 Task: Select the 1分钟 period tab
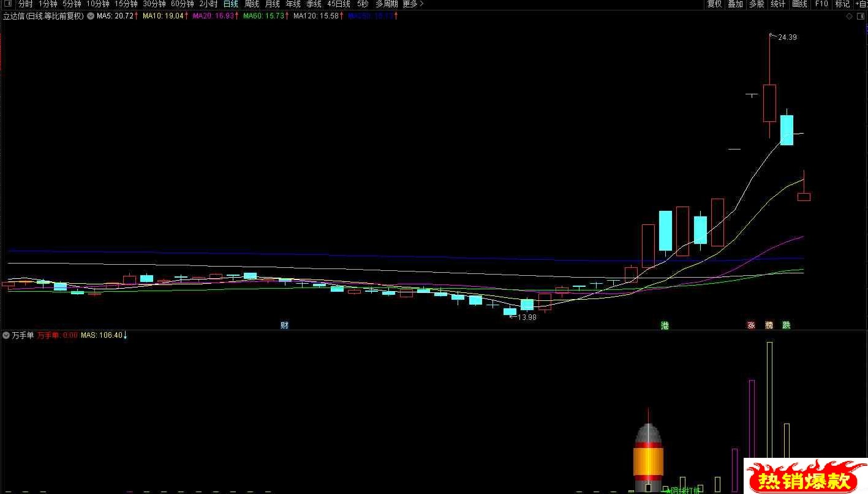47,4
